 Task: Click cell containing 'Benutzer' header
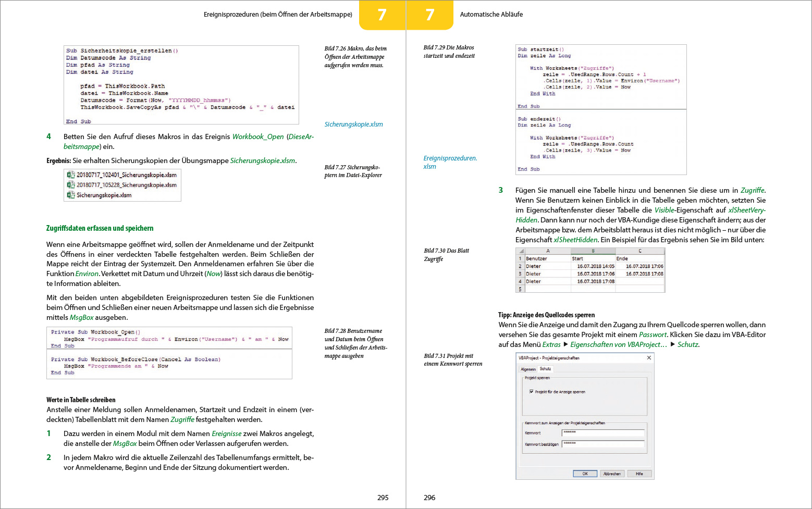click(547, 258)
